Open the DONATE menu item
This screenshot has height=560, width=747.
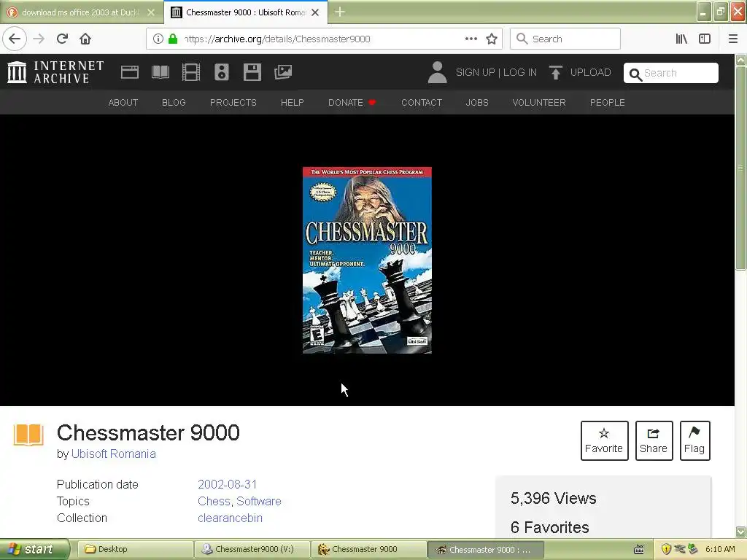(352, 102)
